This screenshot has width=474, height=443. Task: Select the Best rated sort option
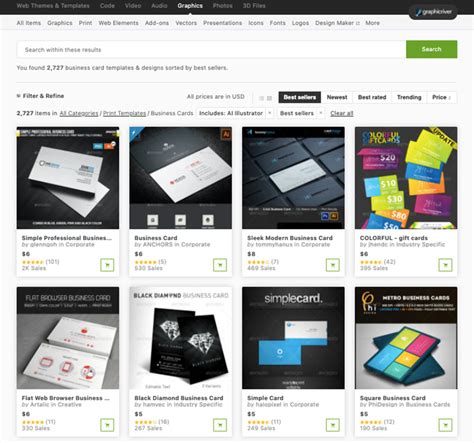(x=372, y=97)
